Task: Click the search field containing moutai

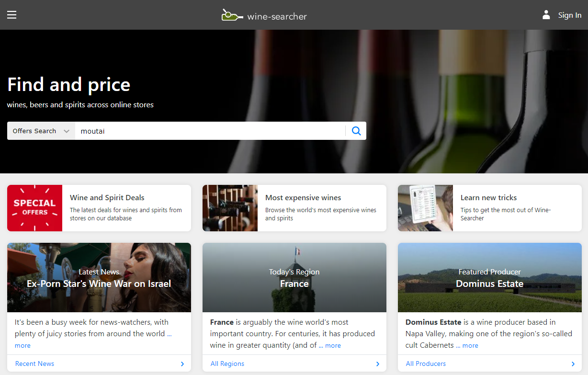Action: (210, 131)
